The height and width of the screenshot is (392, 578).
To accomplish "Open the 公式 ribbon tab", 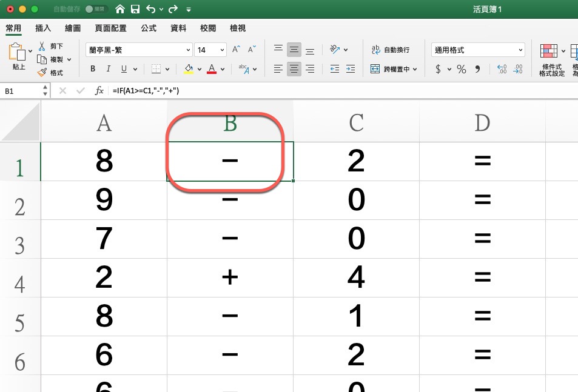I will point(149,28).
